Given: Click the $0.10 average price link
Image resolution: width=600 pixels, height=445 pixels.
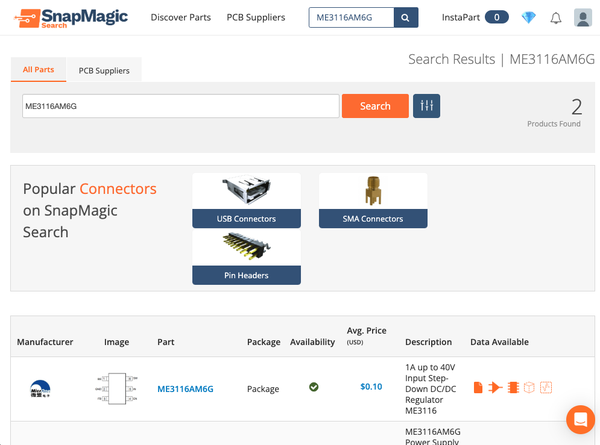Looking at the screenshot, I should (371, 386).
